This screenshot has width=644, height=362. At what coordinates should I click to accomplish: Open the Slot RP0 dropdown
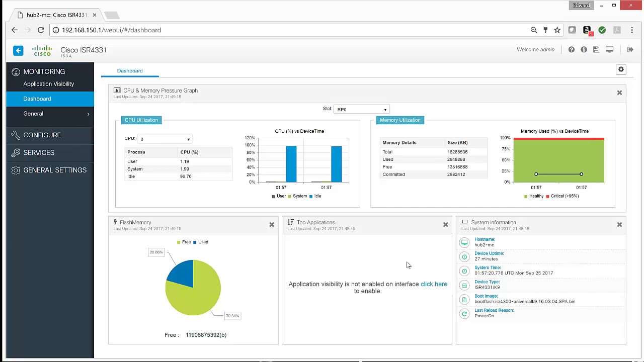(361, 110)
